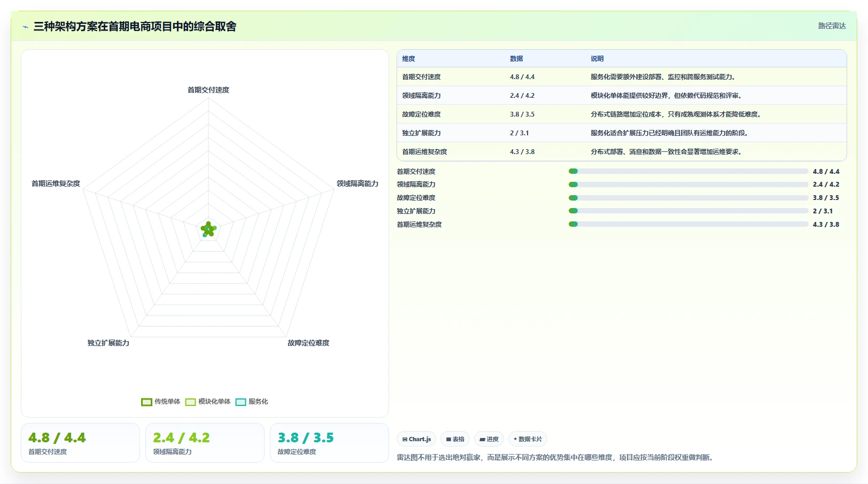This screenshot has width=868, height=484.
Task: Select the 首期运维复杂度 table row name
Action: pos(424,152)
